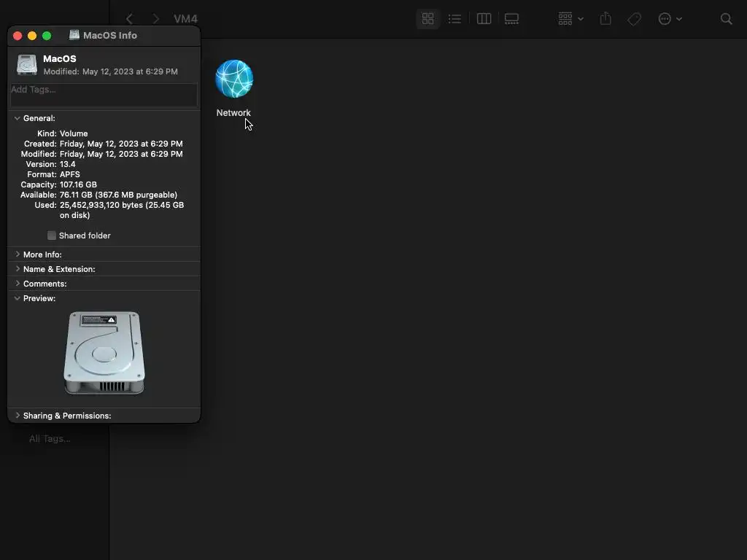The height and width of the screenshot is (560, 747).
Task: Open the Group By options menu
Action: point(570,19)
